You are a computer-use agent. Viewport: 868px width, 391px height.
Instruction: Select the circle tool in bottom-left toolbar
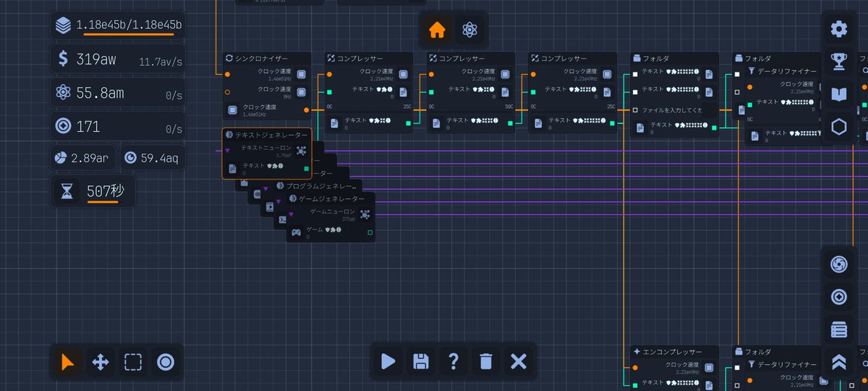[x=166, y=361]
